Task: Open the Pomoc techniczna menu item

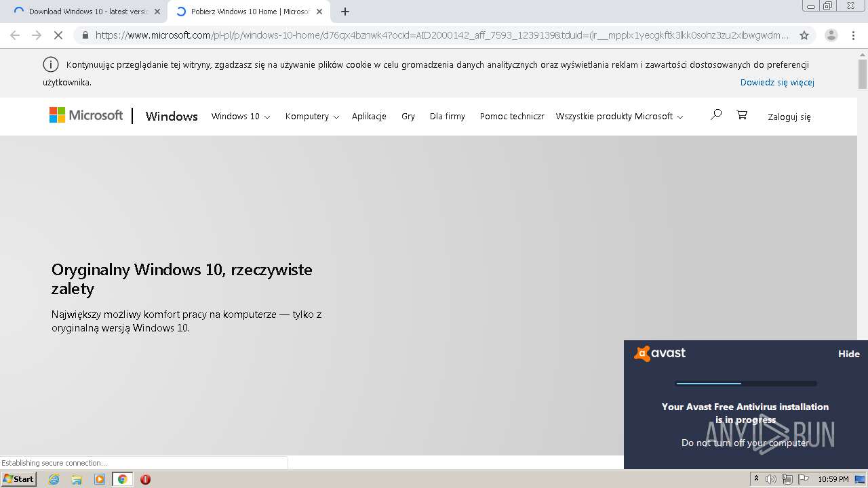Action: coord(512,117)
